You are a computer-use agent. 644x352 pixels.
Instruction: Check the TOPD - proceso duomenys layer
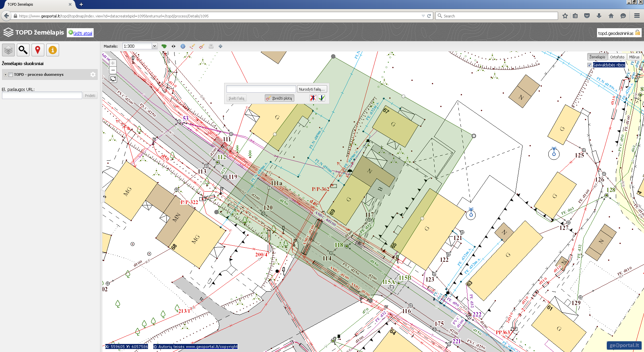(11, 74)
